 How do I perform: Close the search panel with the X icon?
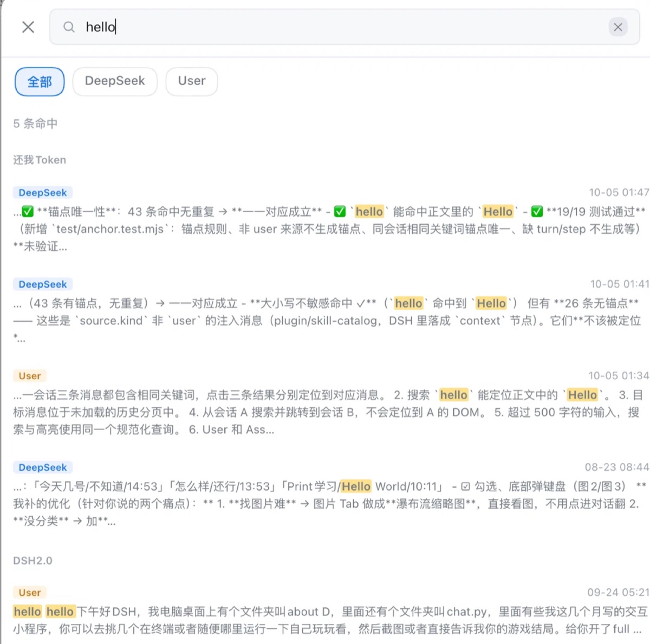click(x=28, y=27)
